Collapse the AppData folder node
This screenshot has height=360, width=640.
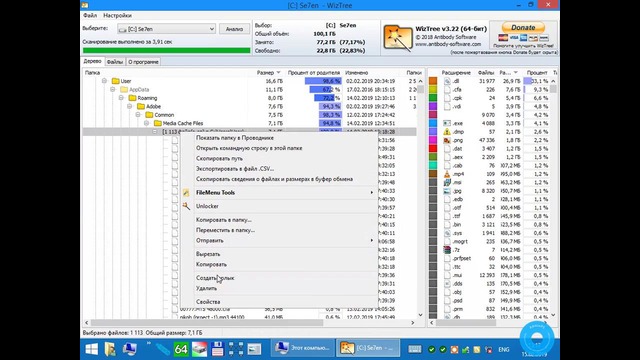tap(113, 89)
